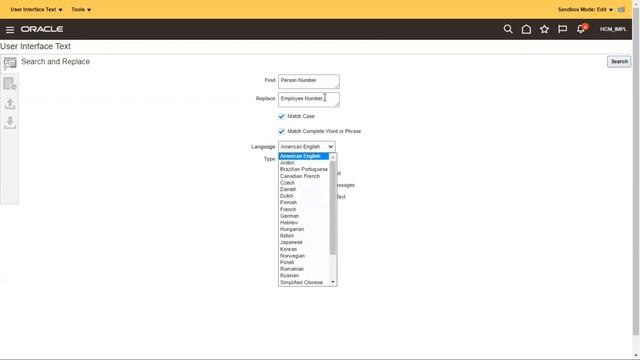Click language list scrollbar up arrow
Image resolution: width=640 pixels, height=360 pixels.
click(x=333, y=157)
